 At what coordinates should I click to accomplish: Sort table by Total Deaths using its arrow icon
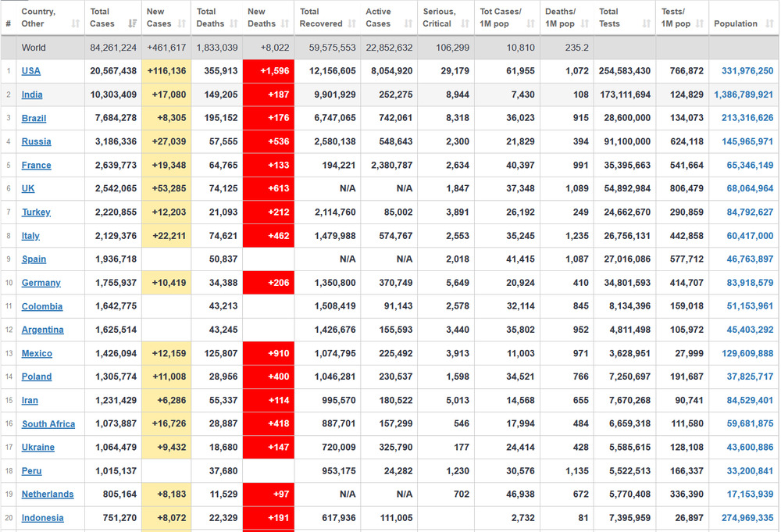coord(234,24)
